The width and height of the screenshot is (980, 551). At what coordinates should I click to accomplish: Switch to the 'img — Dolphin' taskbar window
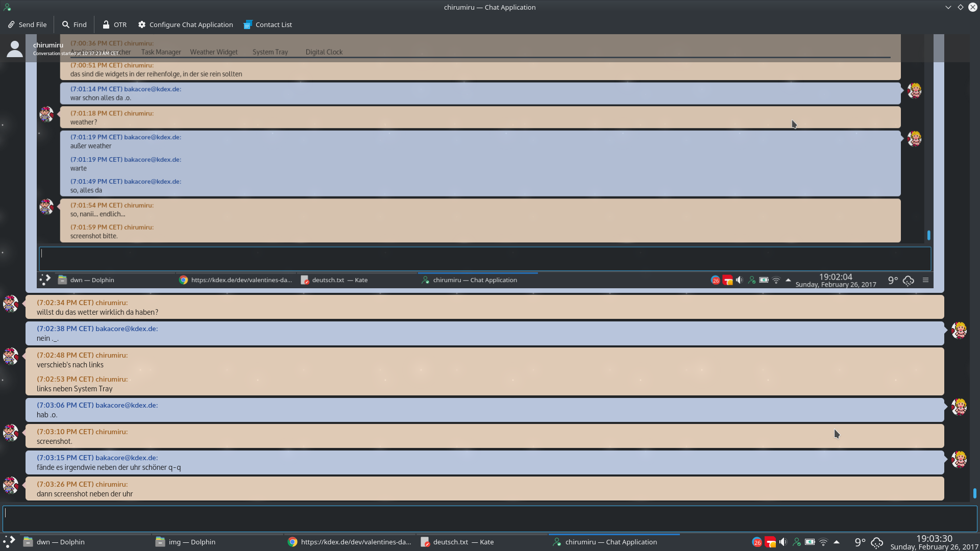[x=218, y=542]
